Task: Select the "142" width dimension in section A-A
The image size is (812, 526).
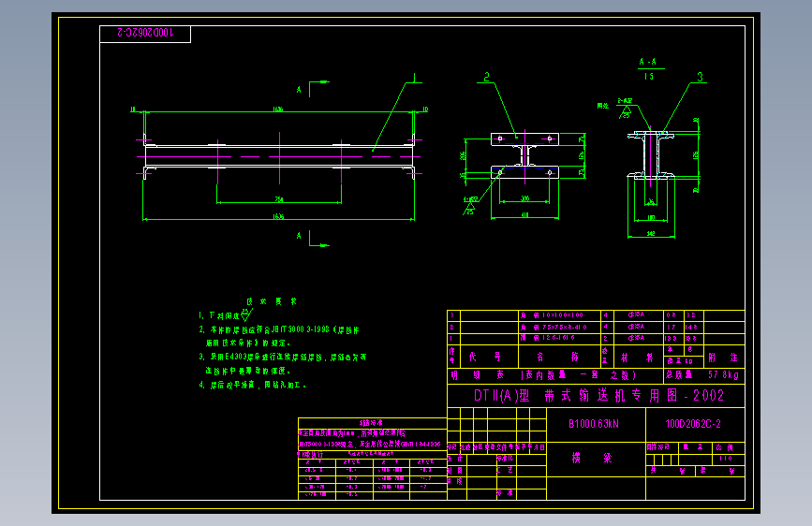Action: [x=651, y=233]
